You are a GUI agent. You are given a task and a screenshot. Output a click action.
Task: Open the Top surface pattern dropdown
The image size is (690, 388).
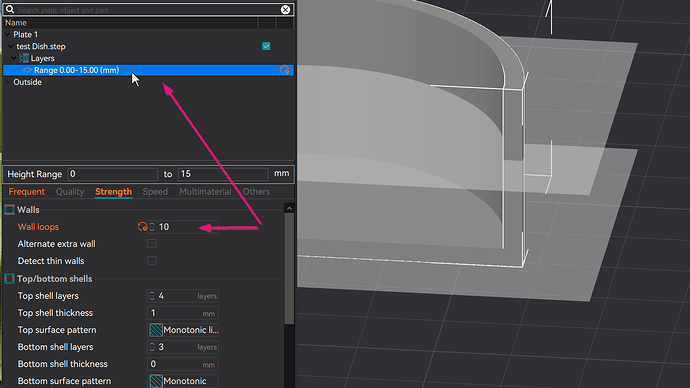183,330
